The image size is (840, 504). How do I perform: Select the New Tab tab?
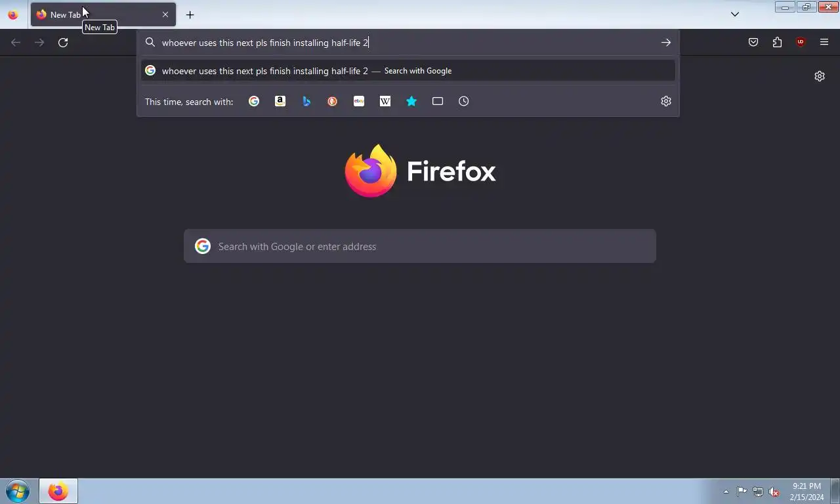point(103,14)
